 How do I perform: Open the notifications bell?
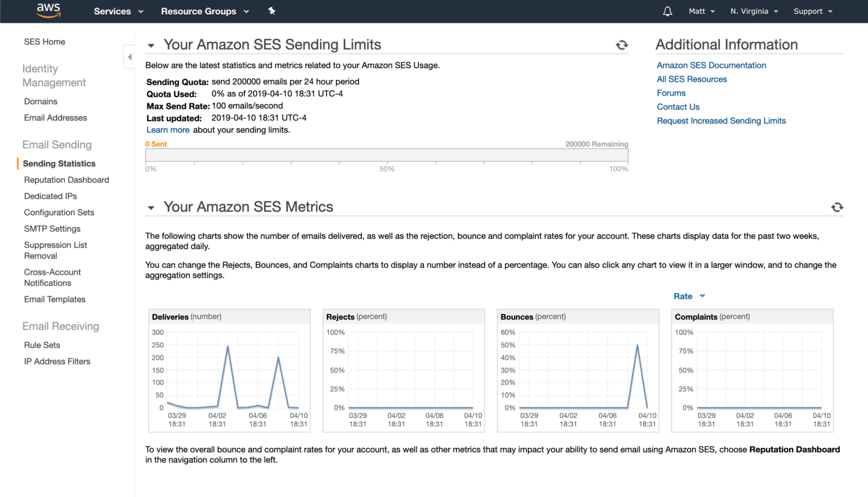pos(667,11)
